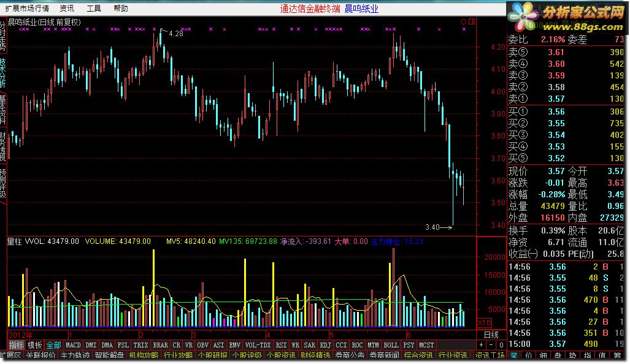Image resolution: width=630 pixels, height=364 pixels.
Task: Choose the EMV indicator
Action: 235,345
